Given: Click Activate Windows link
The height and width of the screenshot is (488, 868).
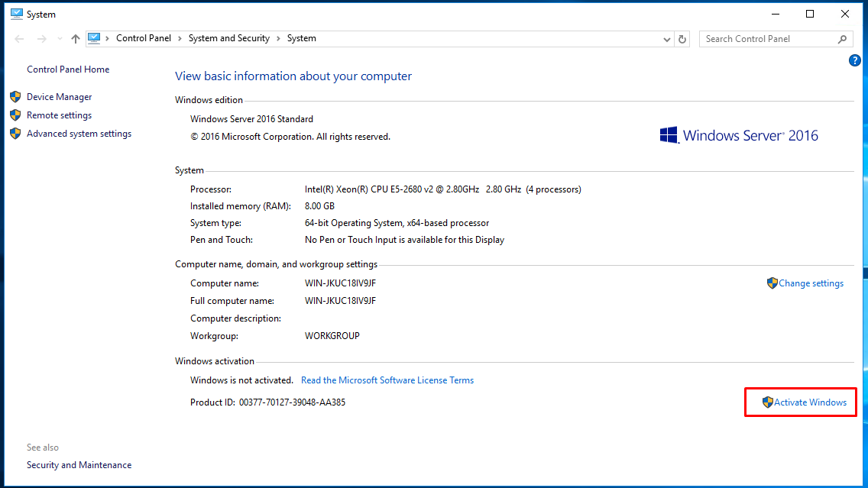Looking at the screenshot, I should 811,402.
